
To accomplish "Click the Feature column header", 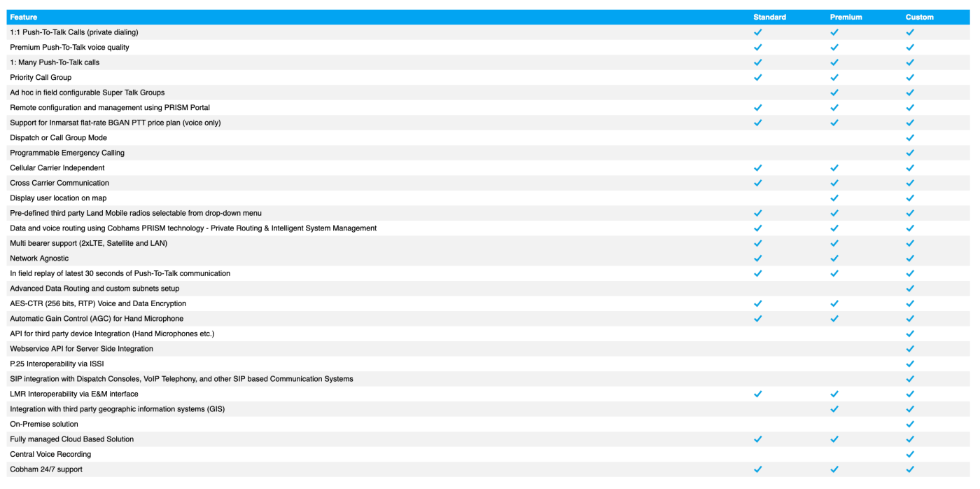I will point(24,17).
